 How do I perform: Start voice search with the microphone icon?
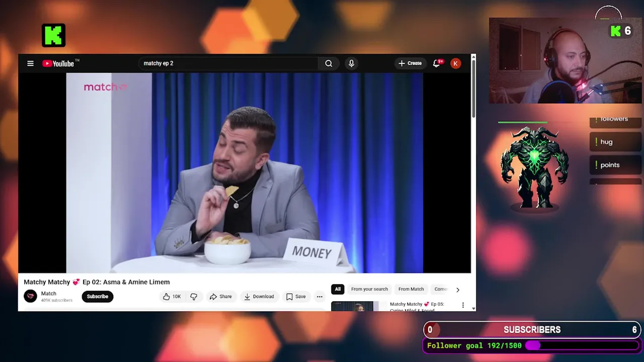351,63
